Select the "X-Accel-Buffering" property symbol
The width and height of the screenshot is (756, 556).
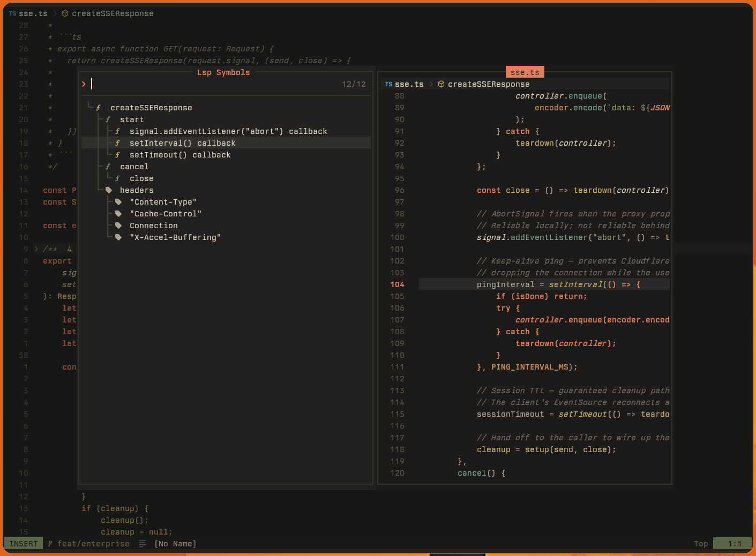[x=175, y=237]
